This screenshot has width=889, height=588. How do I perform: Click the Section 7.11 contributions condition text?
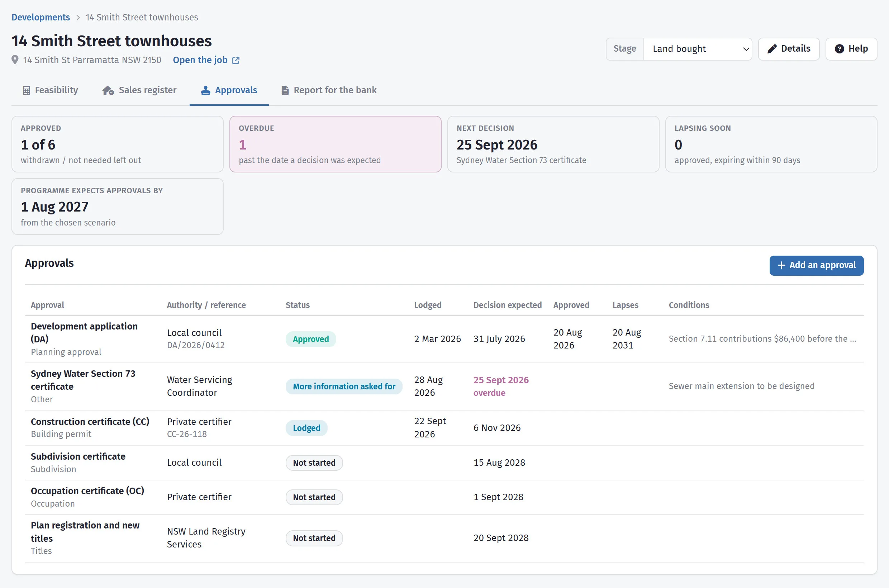[x=762, y=339]
